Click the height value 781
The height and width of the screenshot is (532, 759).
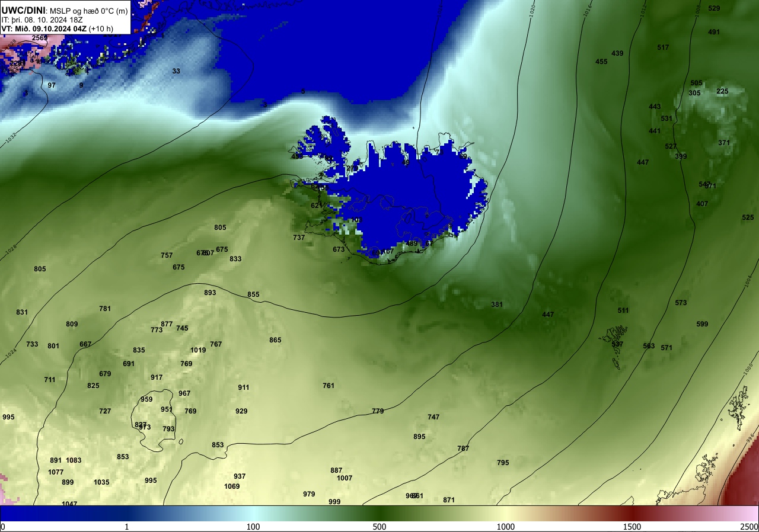[x=105, y=309]
